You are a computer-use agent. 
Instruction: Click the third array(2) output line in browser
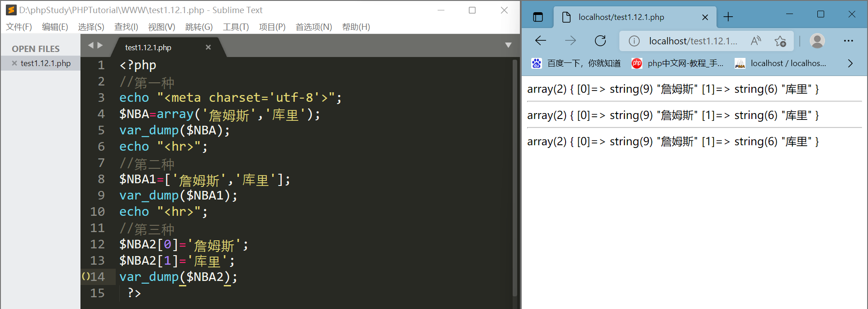pos(673,142)
